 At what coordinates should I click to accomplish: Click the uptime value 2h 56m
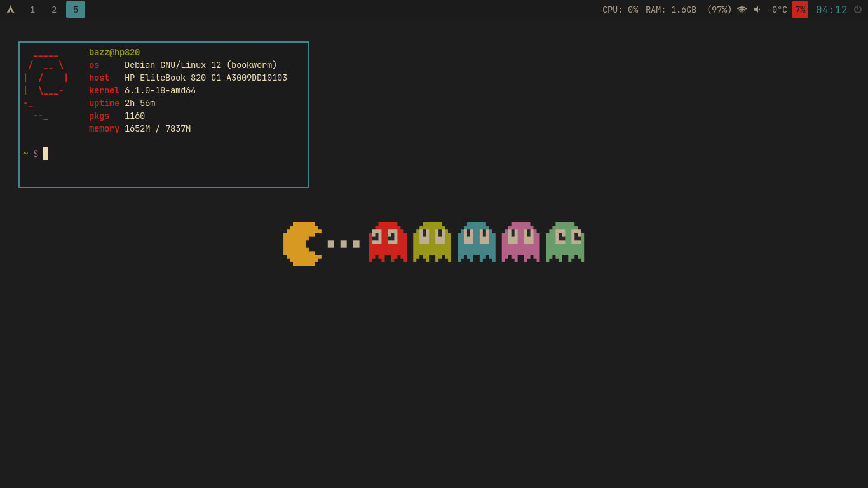(140, 104)
